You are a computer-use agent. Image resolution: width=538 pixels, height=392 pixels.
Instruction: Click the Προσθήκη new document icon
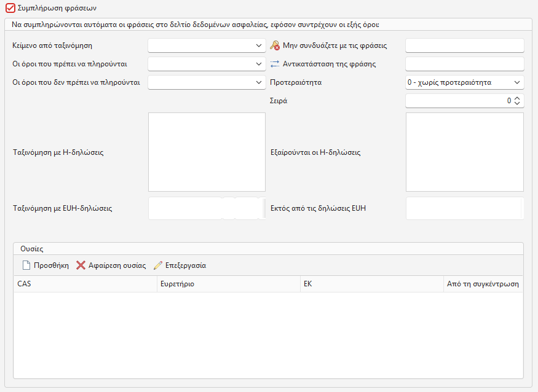coord(26,265)
